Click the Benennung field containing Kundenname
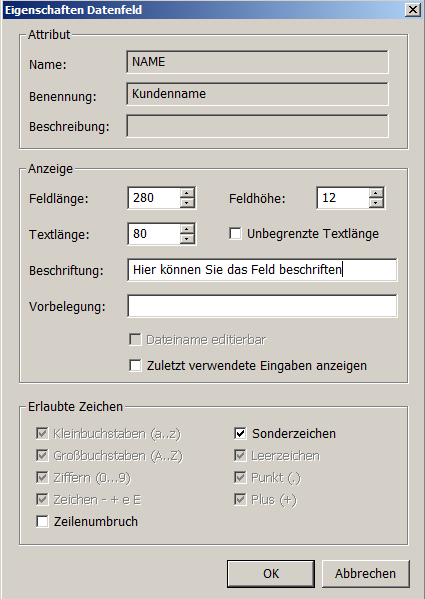The height and width of the screenshot is (599, 425). pyautogui.click(x=257, y=94)
